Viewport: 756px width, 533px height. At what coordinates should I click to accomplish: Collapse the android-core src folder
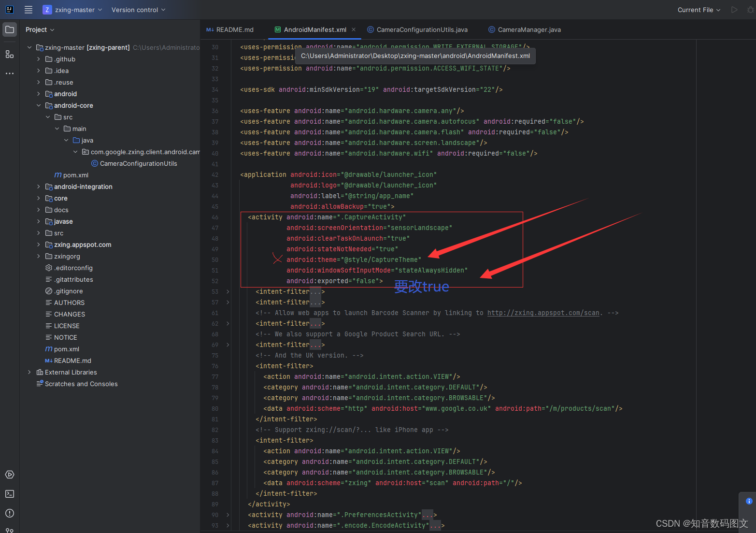[47, 117]
